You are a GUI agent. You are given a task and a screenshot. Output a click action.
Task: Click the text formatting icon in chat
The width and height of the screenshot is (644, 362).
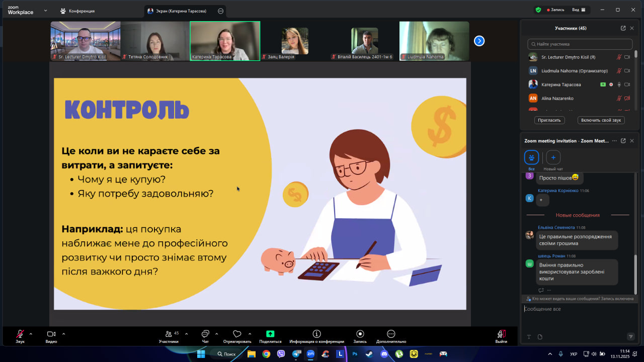coord(529,337)
